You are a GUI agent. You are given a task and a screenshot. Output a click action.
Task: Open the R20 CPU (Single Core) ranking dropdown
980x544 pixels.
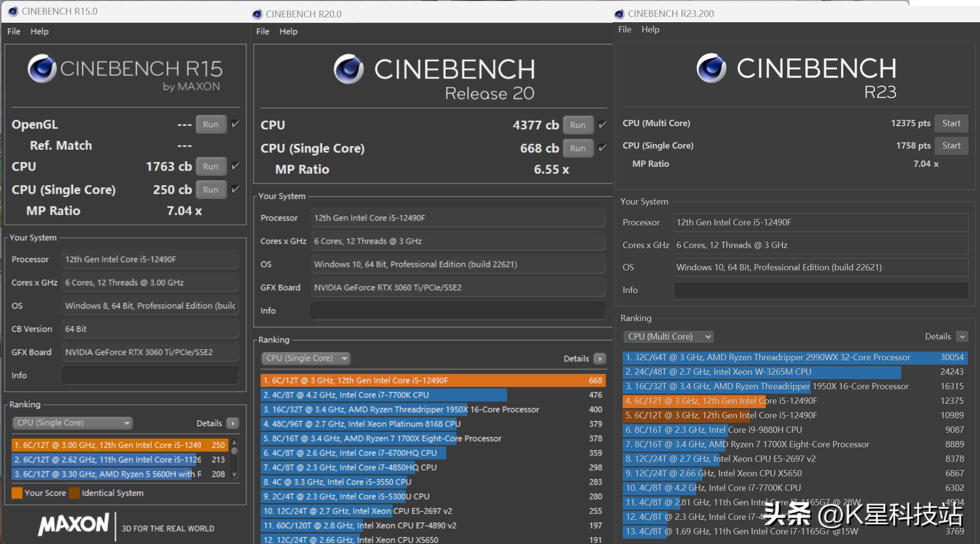tap(306, 358)
